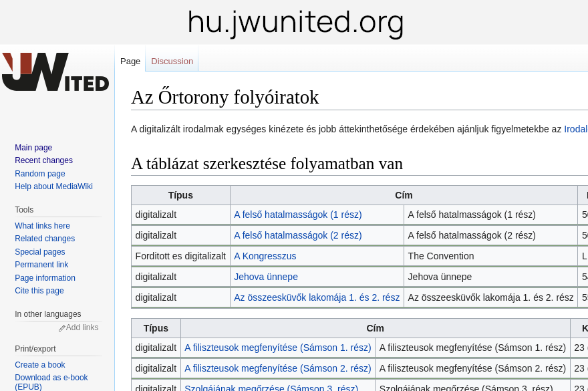This screenshot has height=391, width=588.
Task: Open link A felső hatalmasságok (1 rész)
Action: pos(298,215)
